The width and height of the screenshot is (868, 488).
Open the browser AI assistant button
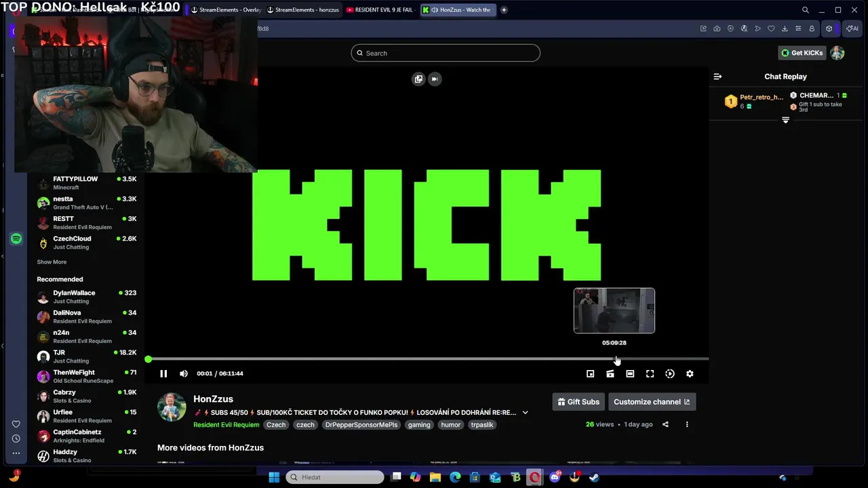point(852,28)
